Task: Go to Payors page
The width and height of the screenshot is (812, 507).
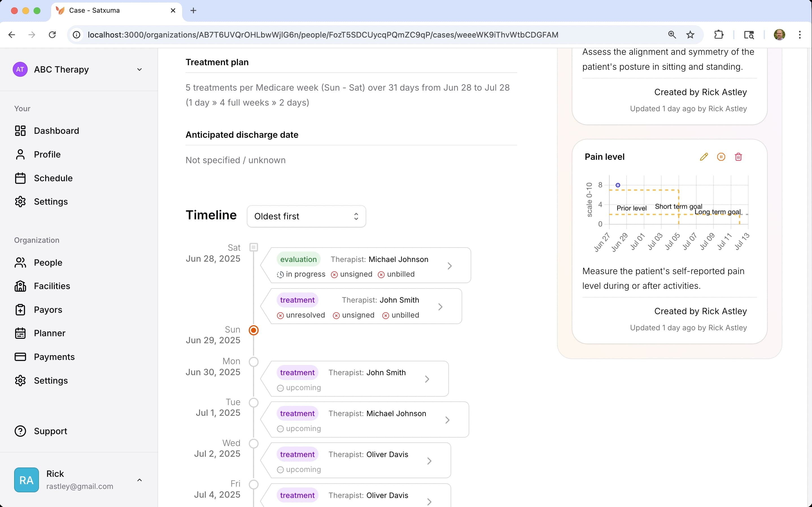Action: click(48, 309)
